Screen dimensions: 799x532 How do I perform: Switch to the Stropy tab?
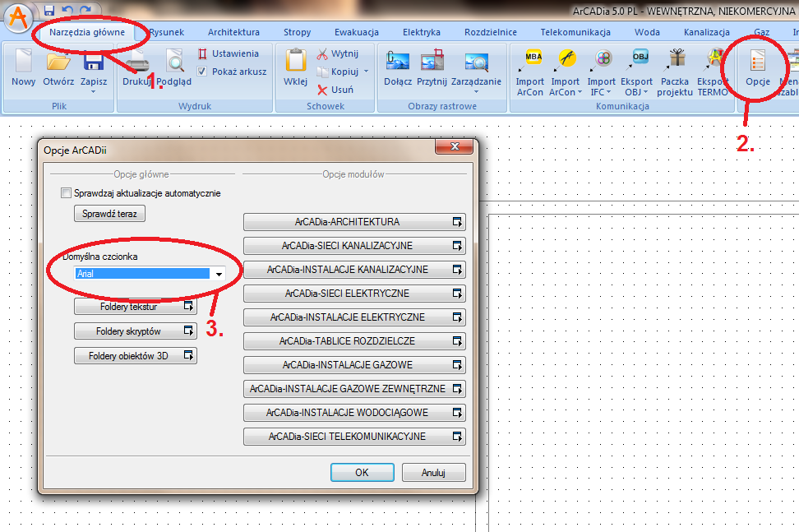click(x=297, y=32)
